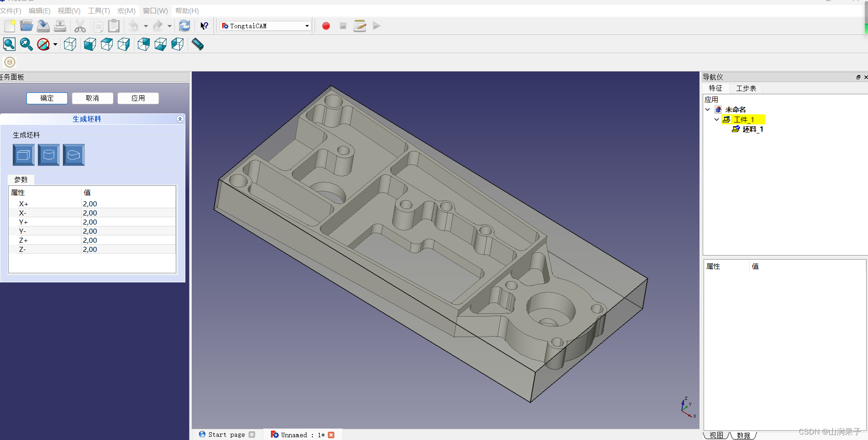868x440 pixels.
Task: Open draw style dropdown arrow
Action: pos(55,44)
